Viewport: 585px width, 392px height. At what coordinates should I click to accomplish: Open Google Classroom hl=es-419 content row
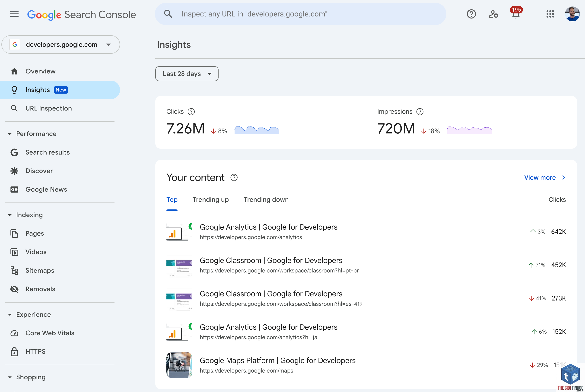point(366,298)
